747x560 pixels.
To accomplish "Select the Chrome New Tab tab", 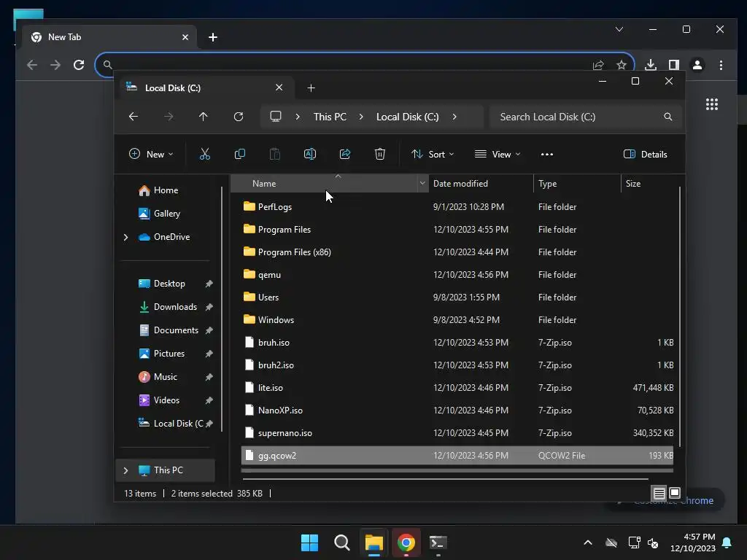I will [x=109, y=37].
